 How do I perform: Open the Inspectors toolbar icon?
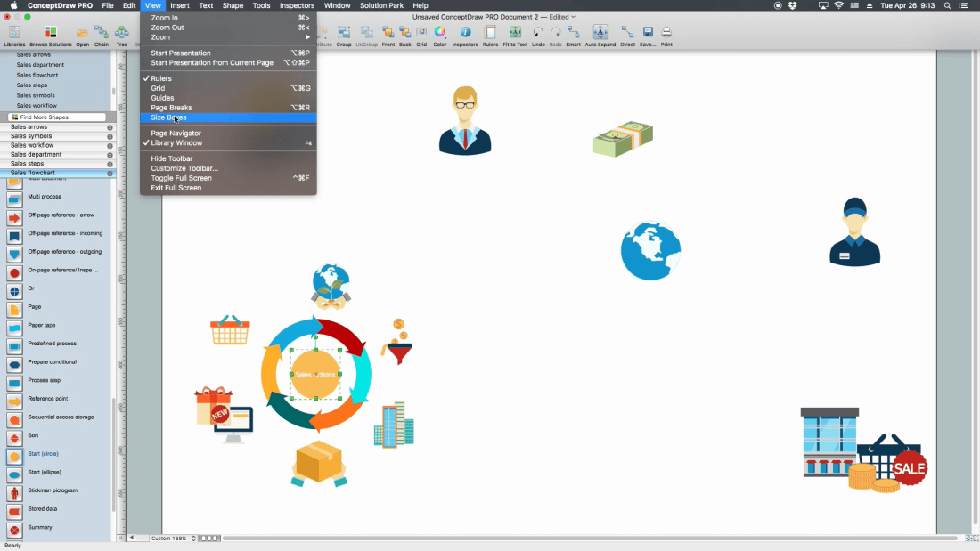coord(465,36)
